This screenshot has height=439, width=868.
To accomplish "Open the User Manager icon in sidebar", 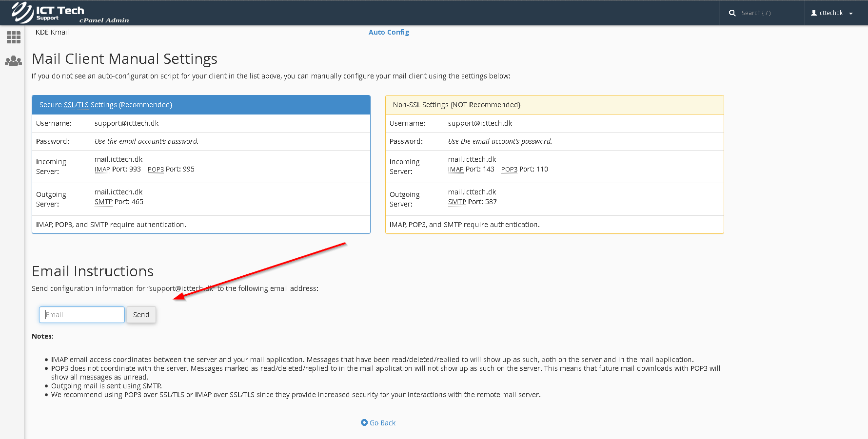I will pos(13,61).
